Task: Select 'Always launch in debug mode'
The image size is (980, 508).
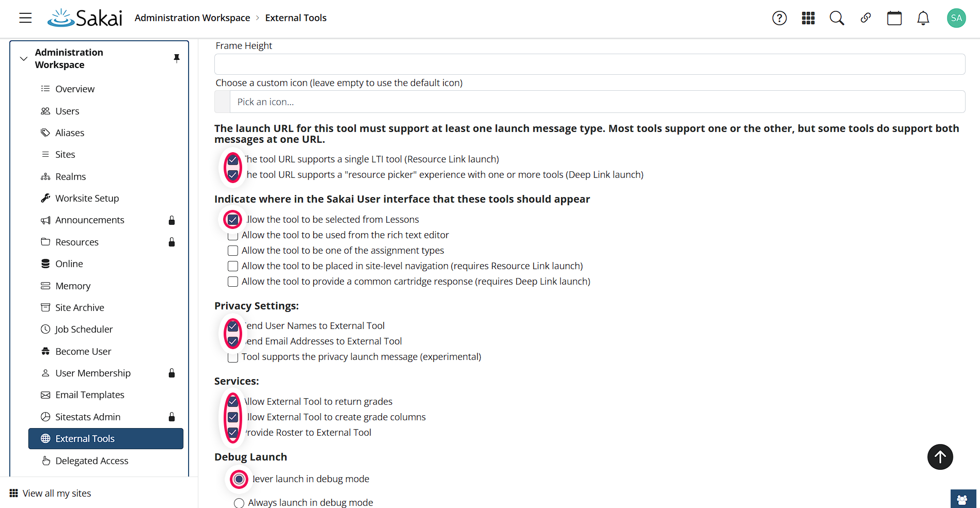Action: [239, 503]
